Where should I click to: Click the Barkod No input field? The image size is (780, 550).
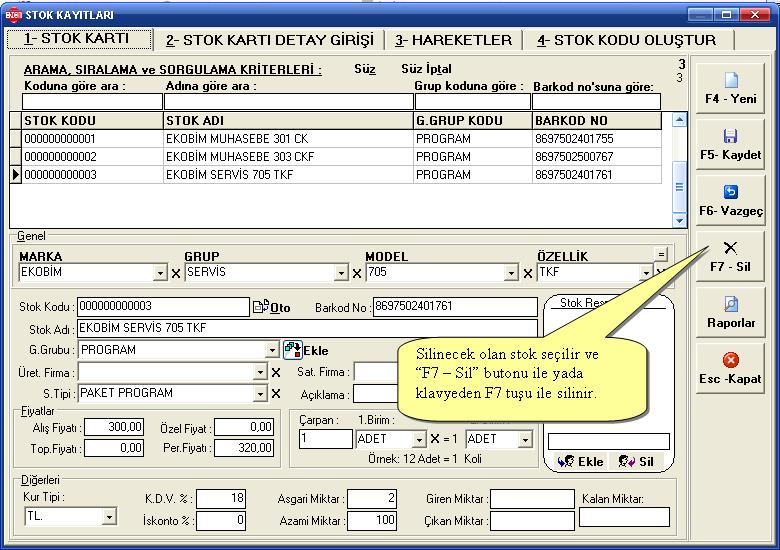tap(455, 307)
